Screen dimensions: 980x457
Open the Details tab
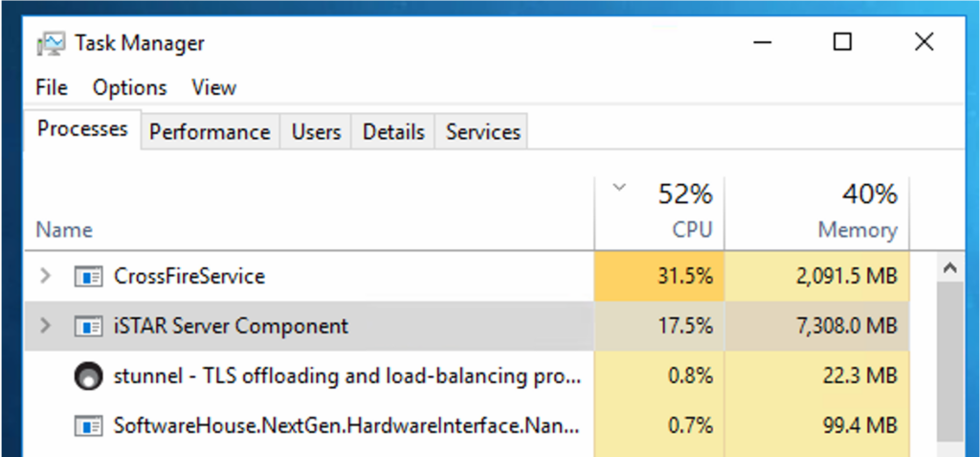393,132
